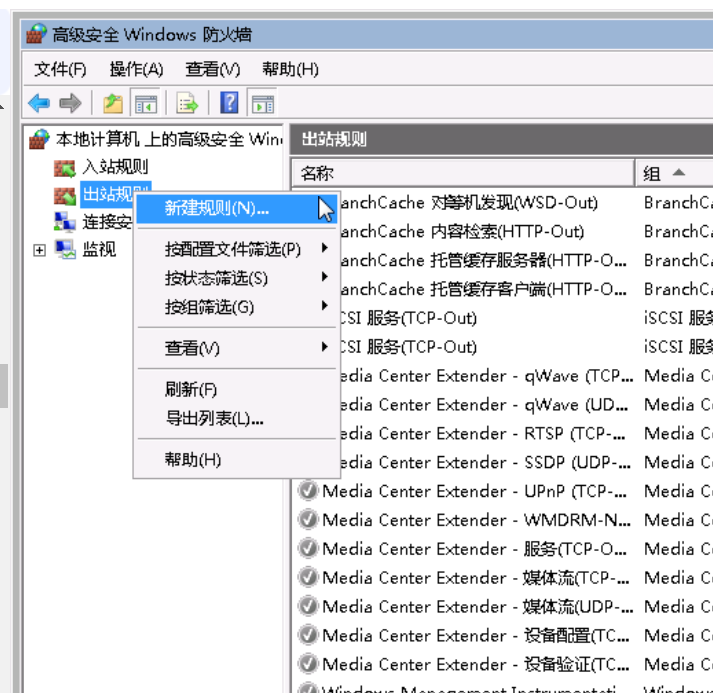Click the Back arrow toolbar icon
Image resolution: width=713 pixels, height=693 pixels.
click(x=39, y=103)
